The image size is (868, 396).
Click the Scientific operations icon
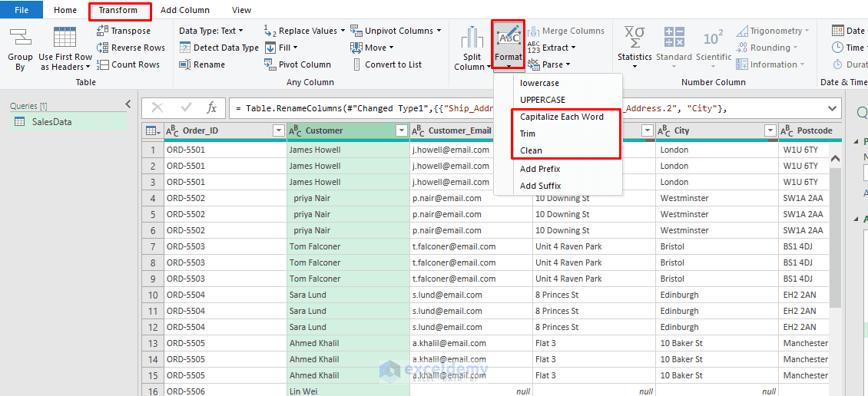[713, 38]
